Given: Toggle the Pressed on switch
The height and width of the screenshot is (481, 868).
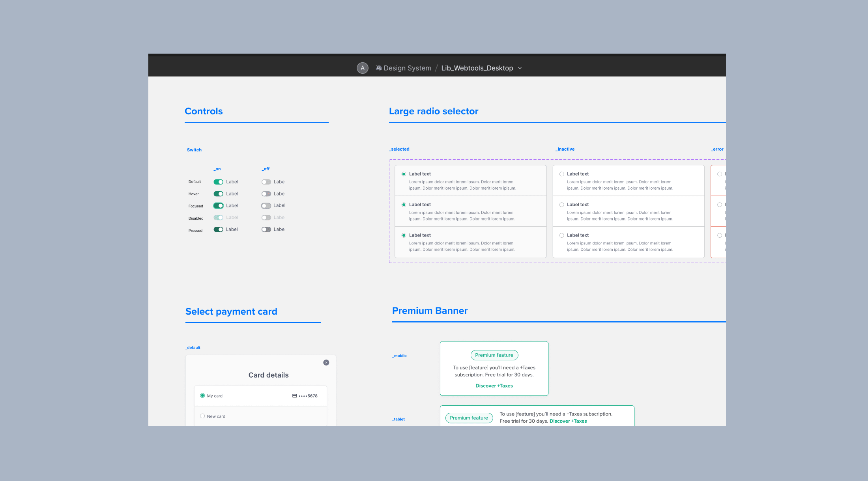Looking at the screenshot, I should (x=219, y=229).
